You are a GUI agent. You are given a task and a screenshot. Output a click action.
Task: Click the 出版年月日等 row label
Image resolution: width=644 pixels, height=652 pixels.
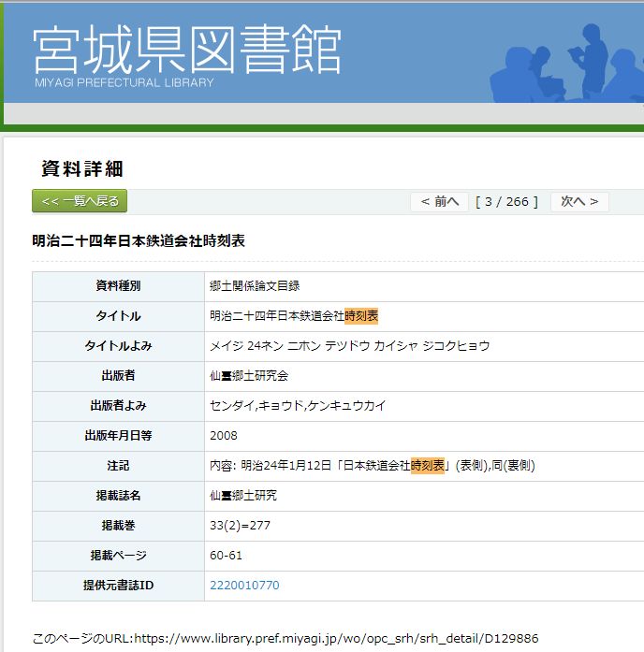[x=118, y=436]
